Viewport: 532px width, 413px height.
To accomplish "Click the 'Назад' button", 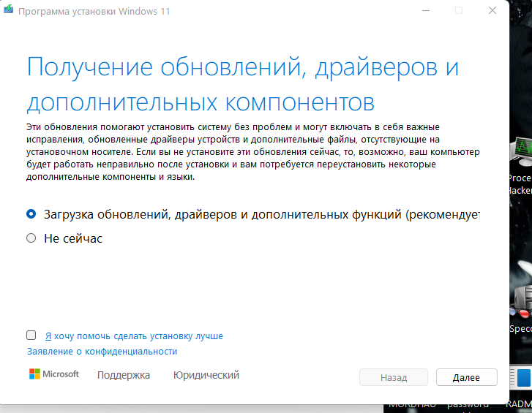I will [394, 377].
